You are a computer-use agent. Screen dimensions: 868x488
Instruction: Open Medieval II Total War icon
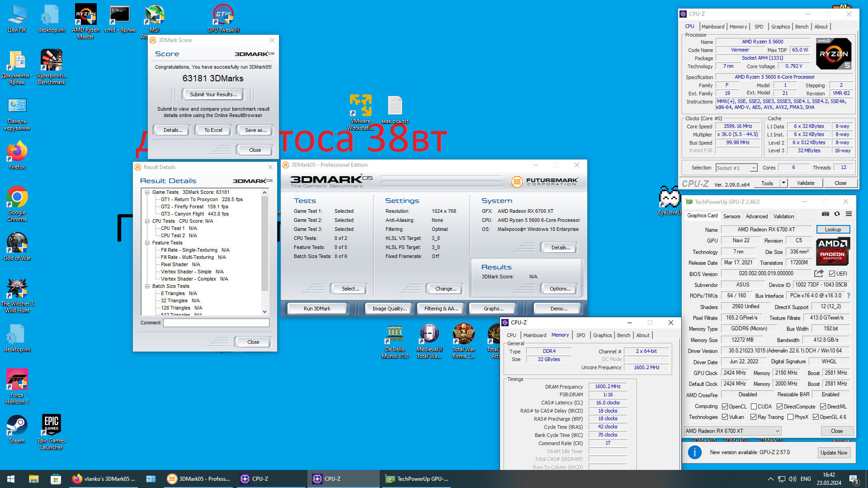(x=429, y=342)
